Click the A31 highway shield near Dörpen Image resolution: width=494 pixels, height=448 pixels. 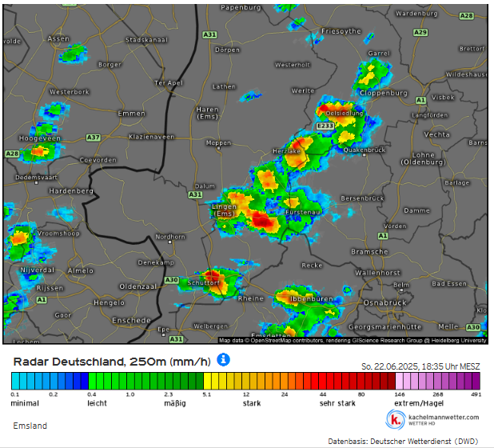(x=209, y=34)
